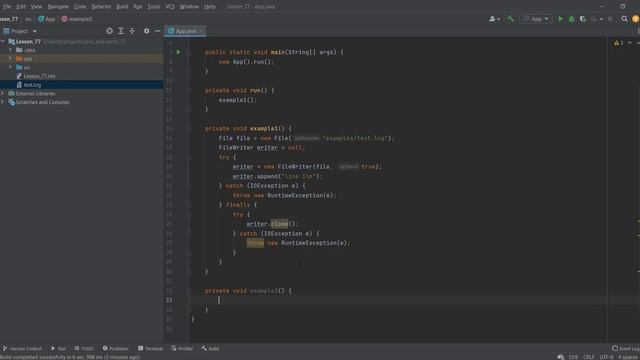
Task: Open the Terminal tool window
Action: pyautogui.click(x=150, y=349)
